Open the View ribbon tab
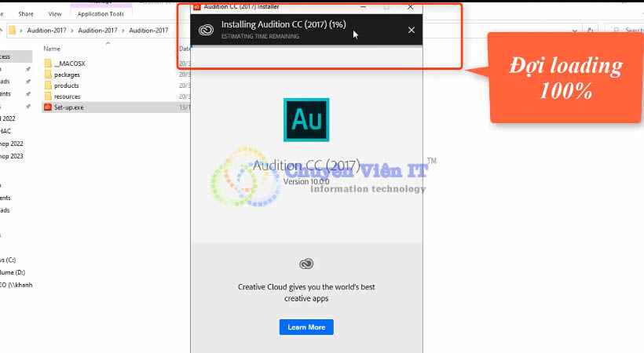 55,14
